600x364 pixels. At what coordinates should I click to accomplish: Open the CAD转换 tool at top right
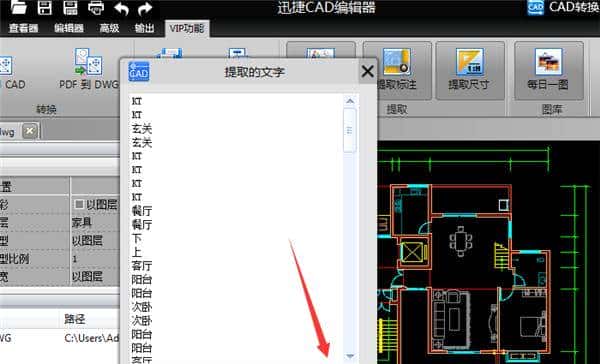563,7
